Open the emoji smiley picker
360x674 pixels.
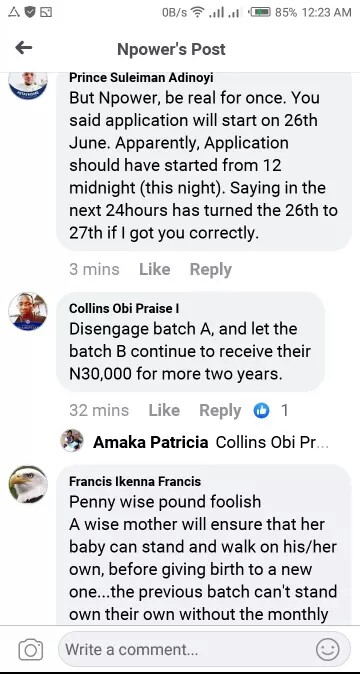(327, 649)
